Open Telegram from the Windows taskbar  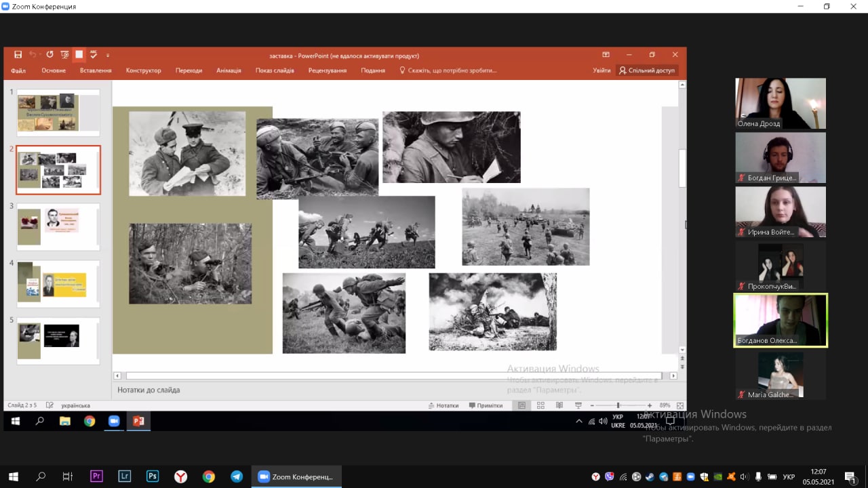[236, 476]
